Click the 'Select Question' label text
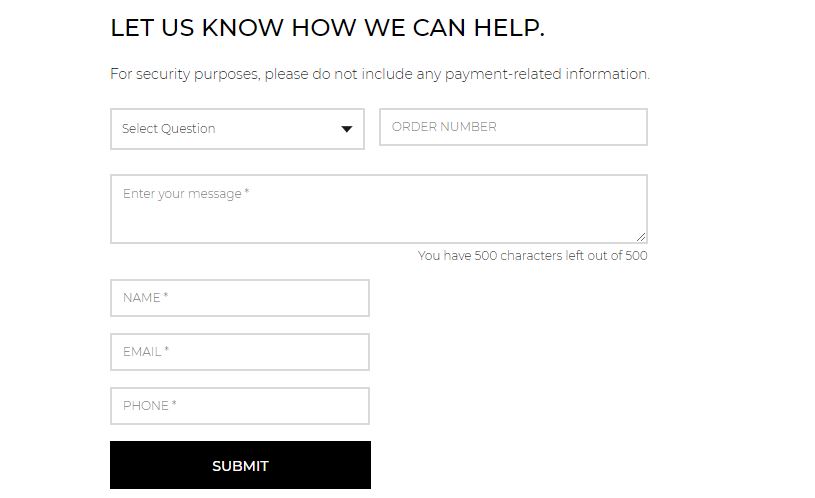Viewport: 815px width, 498px height. click(168, 129)
